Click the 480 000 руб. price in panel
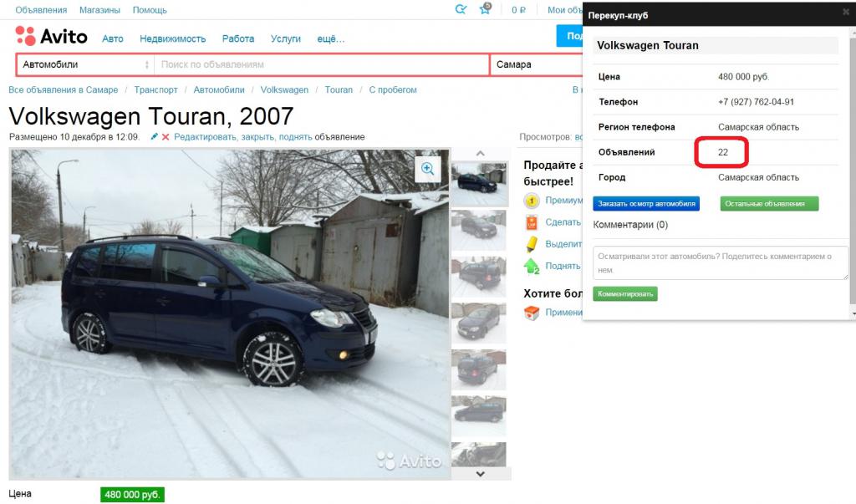The width and height of the screenshot is (856, 504). [x=743, y=77]
